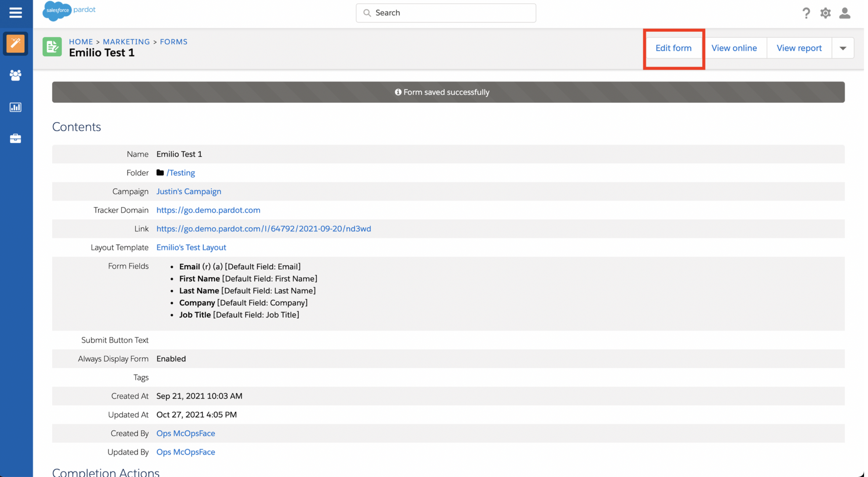Viewport: 868px width, 477px height.
Task: Click the Last Name form field entry
Action: [247, 290]
